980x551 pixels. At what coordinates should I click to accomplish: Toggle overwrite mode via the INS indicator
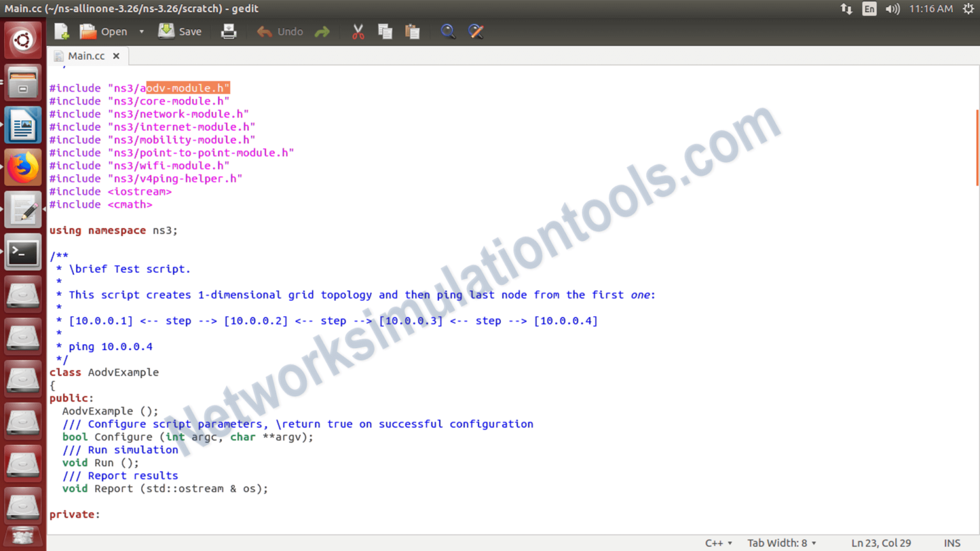point(952,543)
